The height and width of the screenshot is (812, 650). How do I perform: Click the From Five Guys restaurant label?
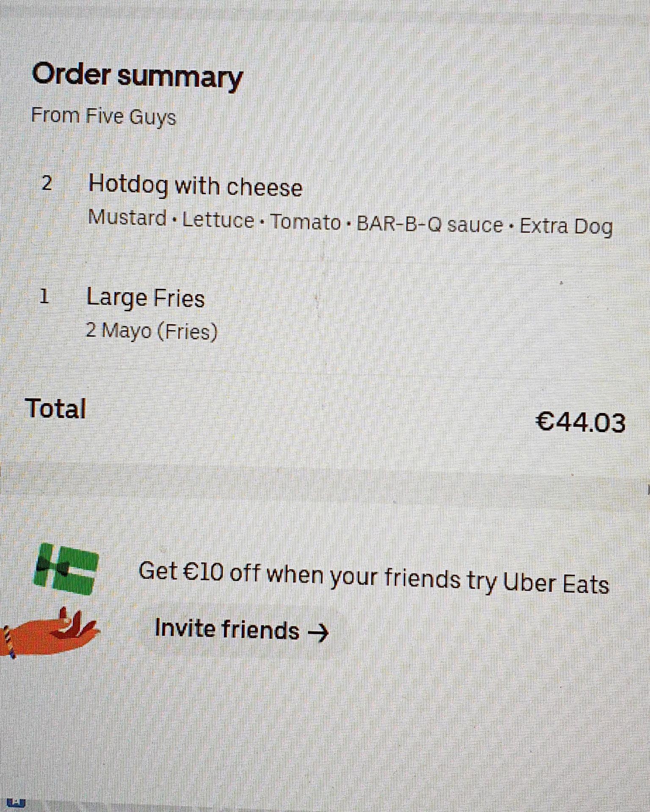click(x=104, y=116)
